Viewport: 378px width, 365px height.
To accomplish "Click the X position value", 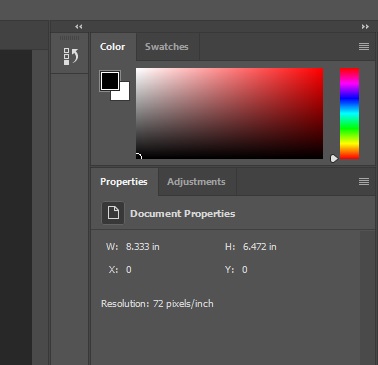I will click(x=129, y=270).
